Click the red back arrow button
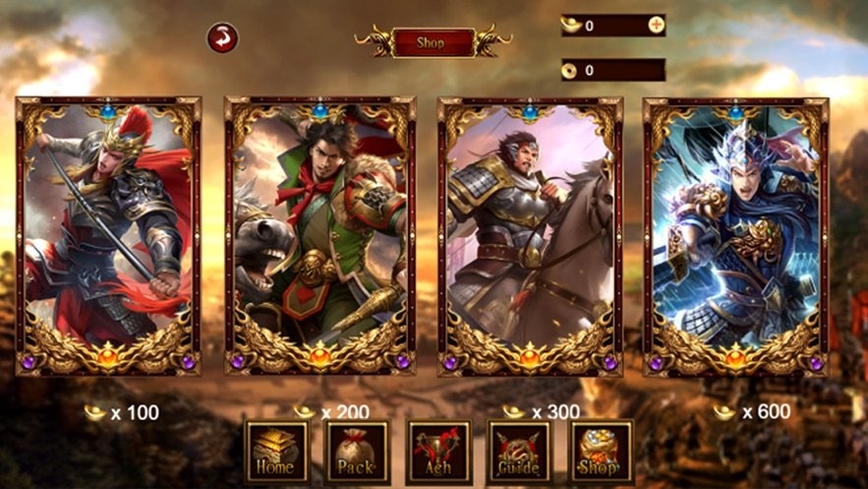 pyautogui.click(x=222, y=37)
